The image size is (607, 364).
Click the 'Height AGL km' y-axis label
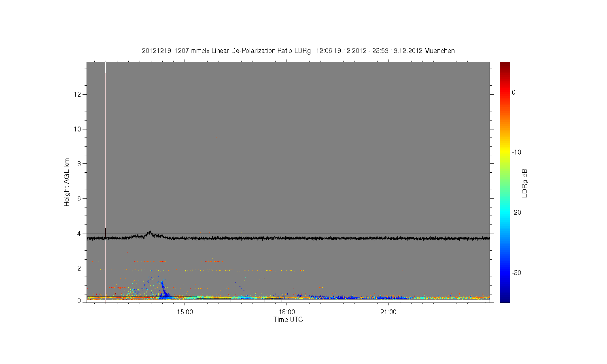pos(67,182)
